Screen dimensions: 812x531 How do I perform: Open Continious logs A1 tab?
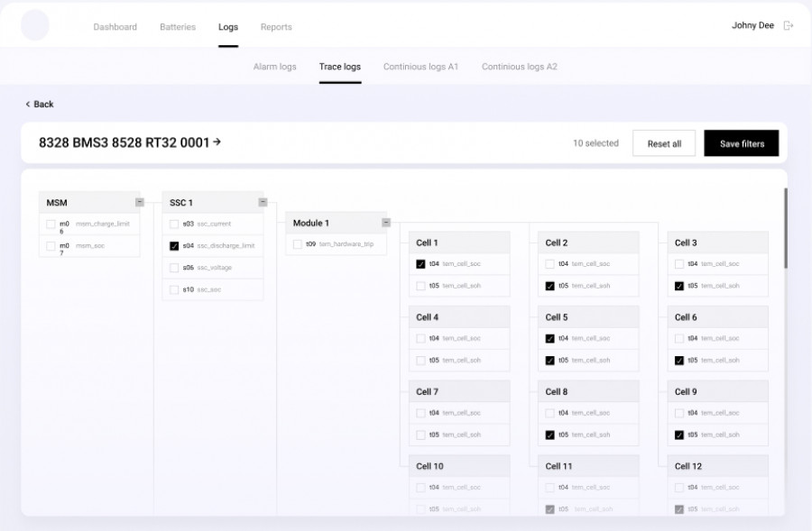420,67
